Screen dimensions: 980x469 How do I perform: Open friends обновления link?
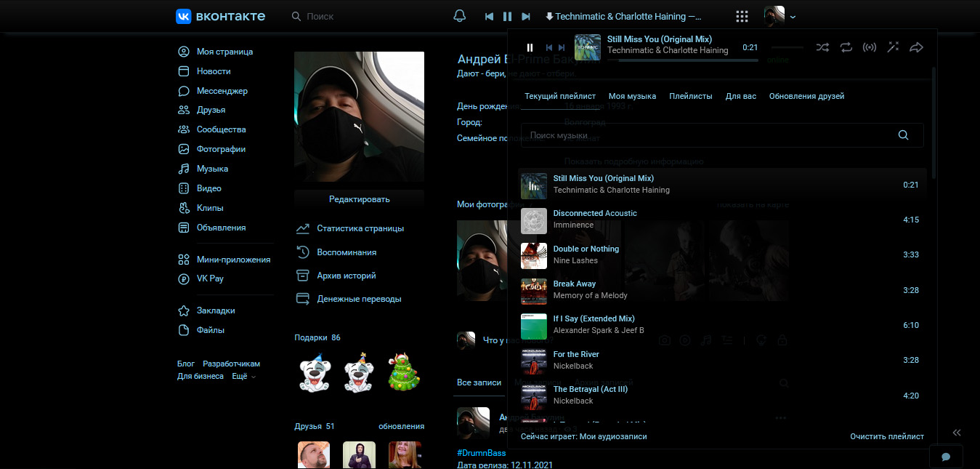(401, 426)
